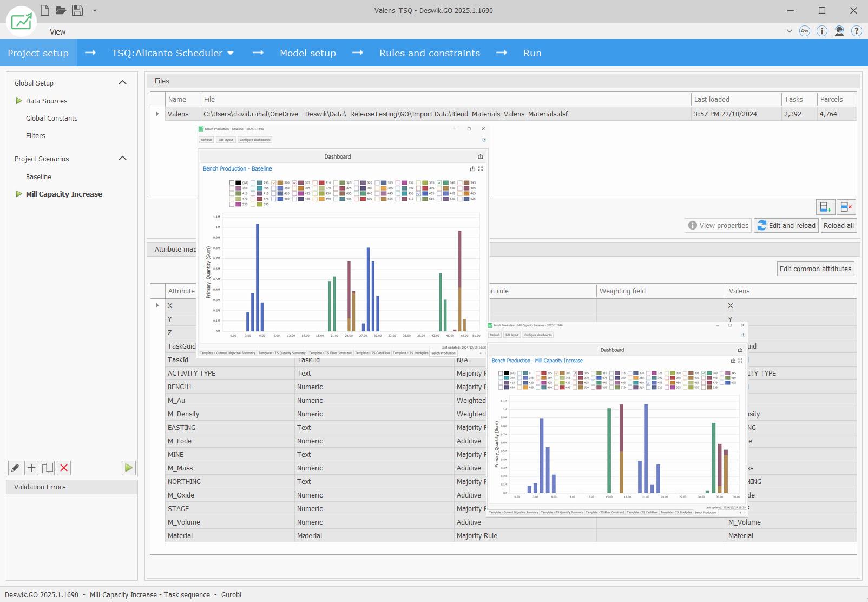Click Edit layout in the Mill Capacity Increase window
Viewport: 868px width, 602px height.
tap(512, 335)
